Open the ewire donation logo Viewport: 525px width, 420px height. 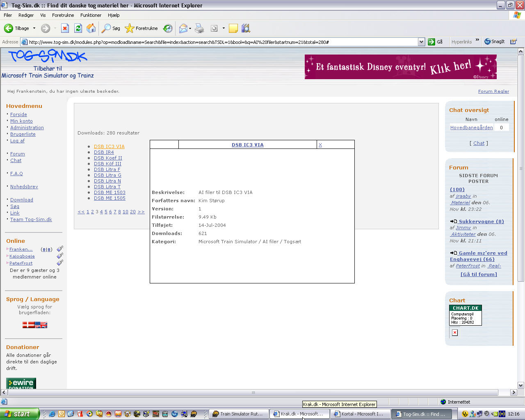(21, 383)
